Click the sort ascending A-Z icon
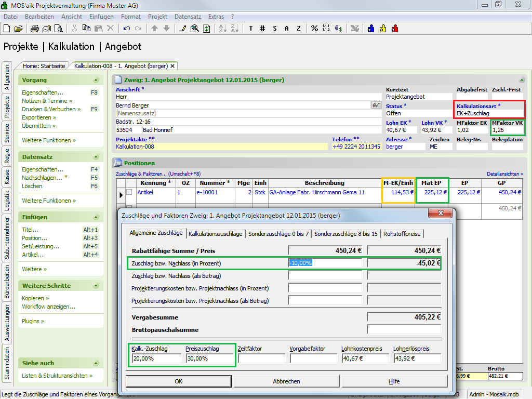The height and width of the screenshot is (399, 532). point(222,29)
